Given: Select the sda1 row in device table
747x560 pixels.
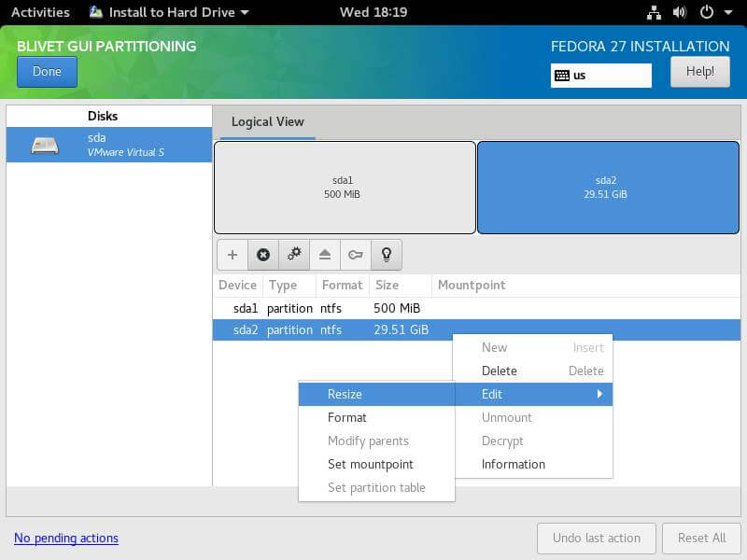Looking at the screenshot, I should (476, 308).
